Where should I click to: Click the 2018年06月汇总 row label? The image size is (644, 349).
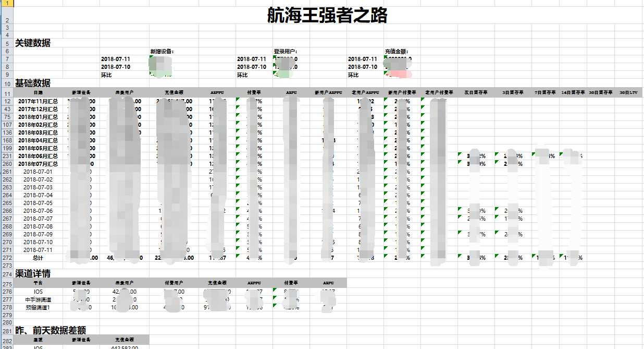[x=38, y=156]
